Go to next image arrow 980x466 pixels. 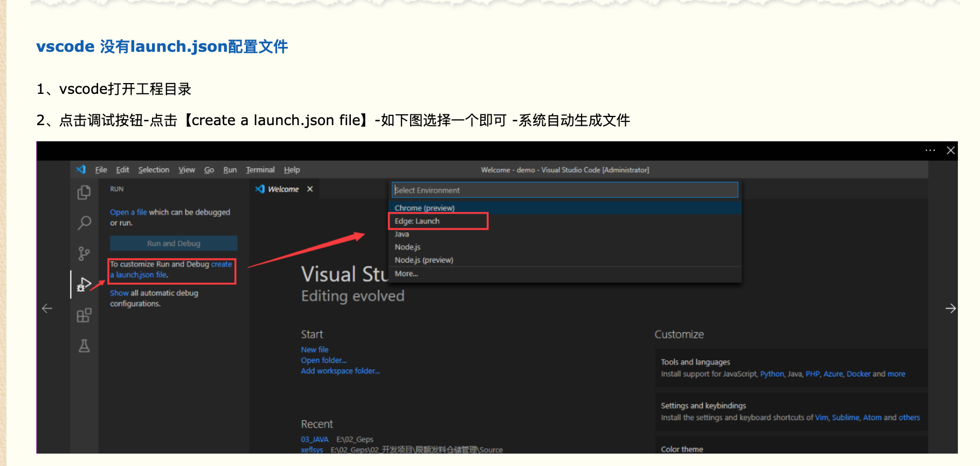951,309
